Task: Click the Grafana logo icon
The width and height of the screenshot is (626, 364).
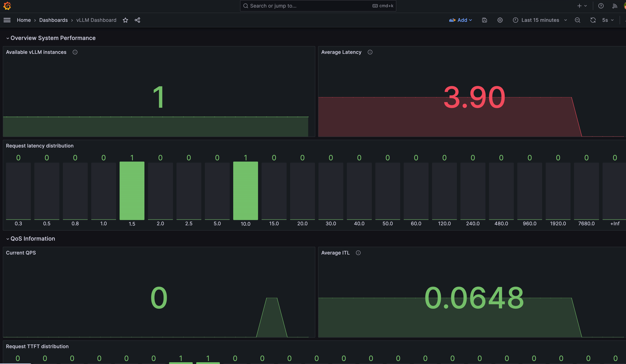Action: pos(7,6)
